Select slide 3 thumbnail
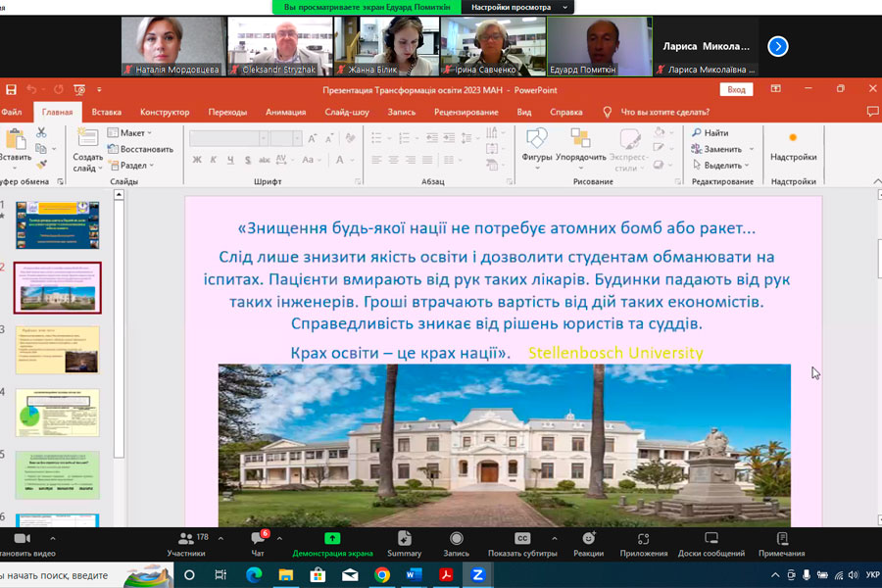The height and width of the screenshot is (588, 882). pyautogui.click(x=58, y=350)
